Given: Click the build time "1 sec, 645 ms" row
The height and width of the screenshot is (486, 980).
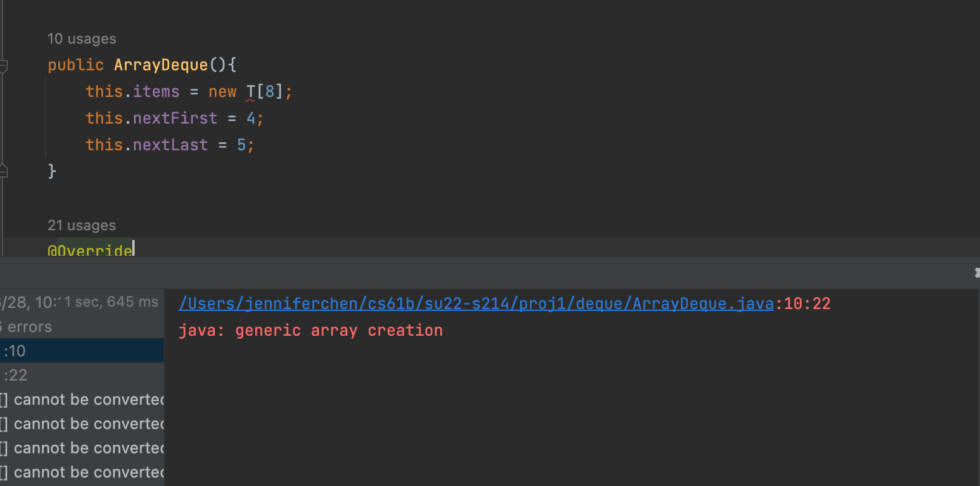Looking at the screenshot, I should 111,302.
